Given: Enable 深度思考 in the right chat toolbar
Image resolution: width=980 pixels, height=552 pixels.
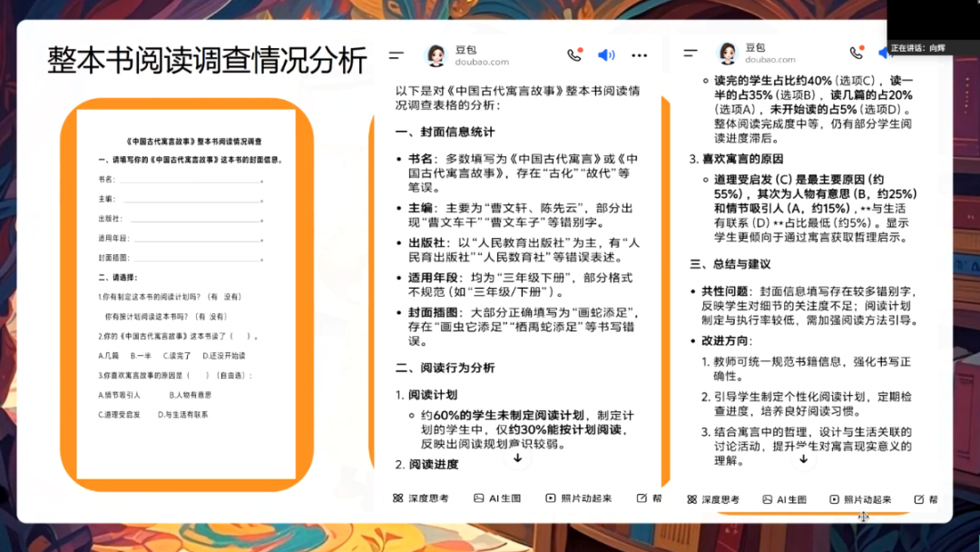Looking at the screenshot, I should (x=714, y=499).
